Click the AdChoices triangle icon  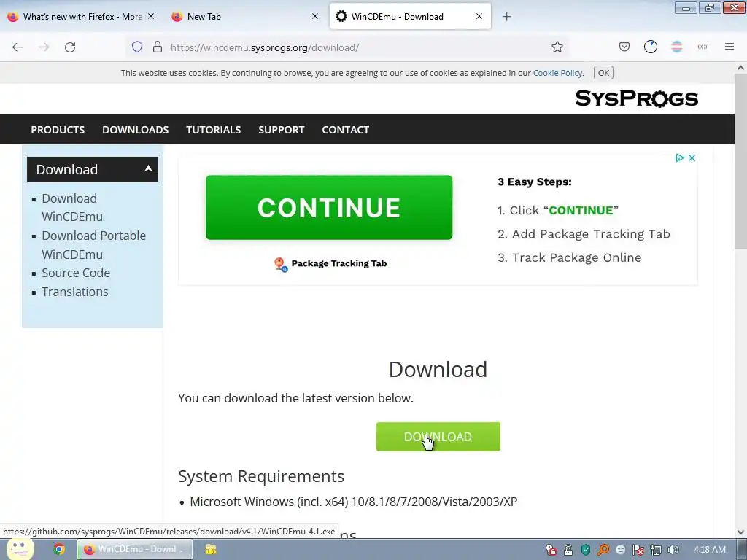coord(680,157)
